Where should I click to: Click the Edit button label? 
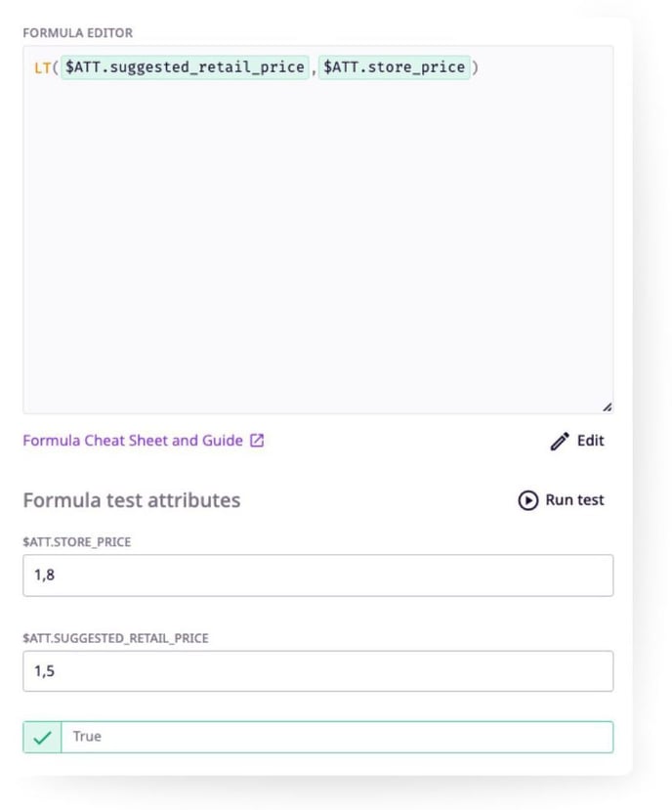[590, 441]
